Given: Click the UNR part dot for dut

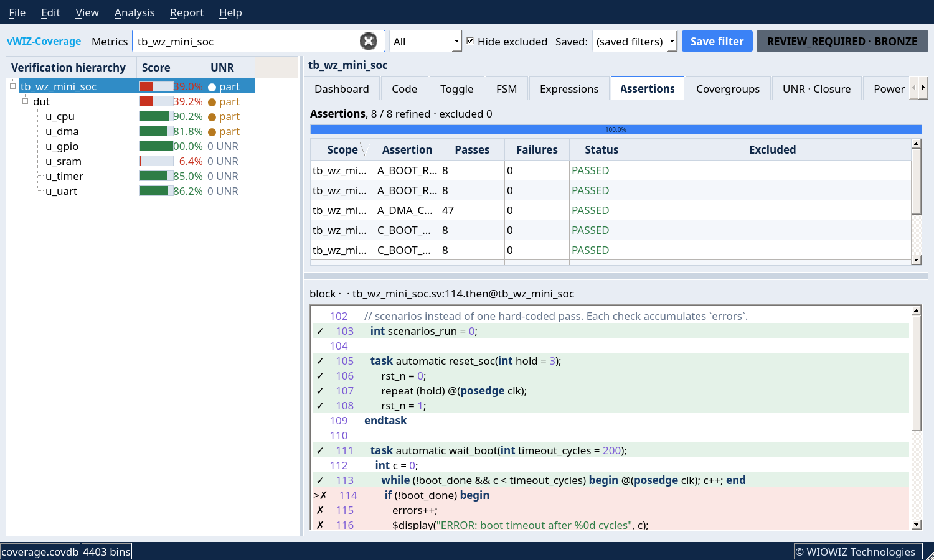Looking at the screenshot, I should pos(212,102).
